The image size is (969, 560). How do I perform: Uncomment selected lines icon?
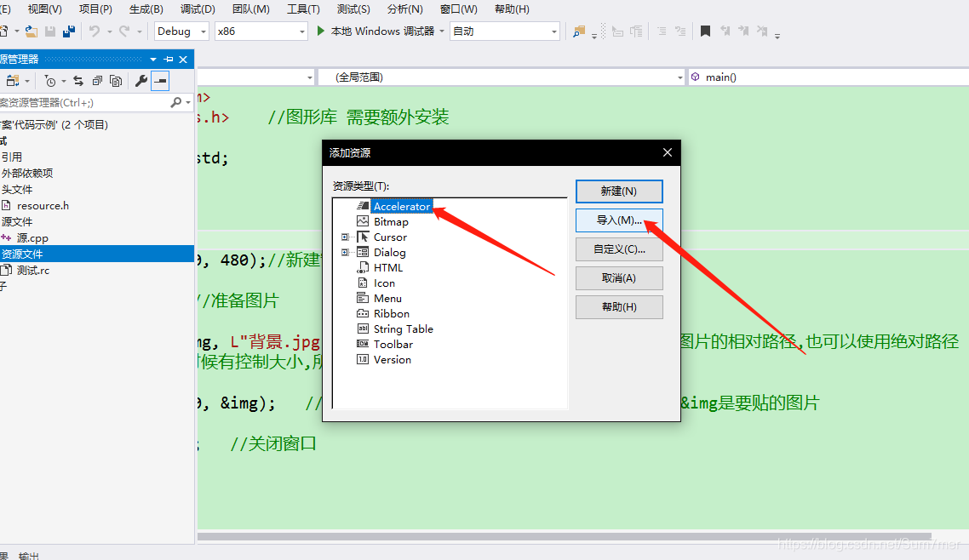tap(680, 31)
